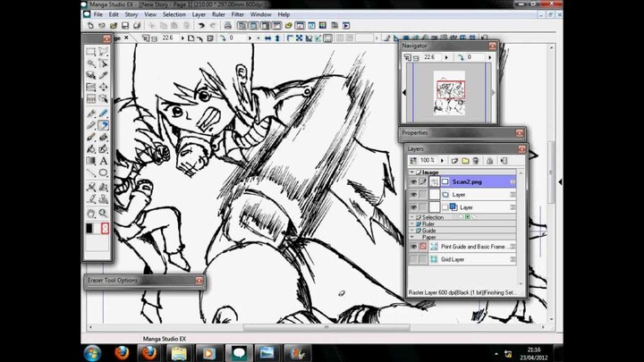Select the Gradient tool
The width and height of the screenshot is (644, 362).
90,161
